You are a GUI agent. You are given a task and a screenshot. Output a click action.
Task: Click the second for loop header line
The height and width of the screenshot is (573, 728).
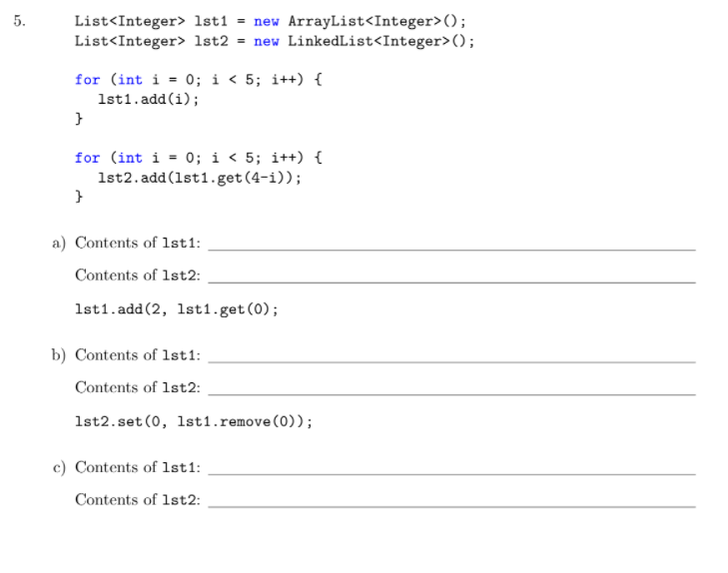coord(199,158)
